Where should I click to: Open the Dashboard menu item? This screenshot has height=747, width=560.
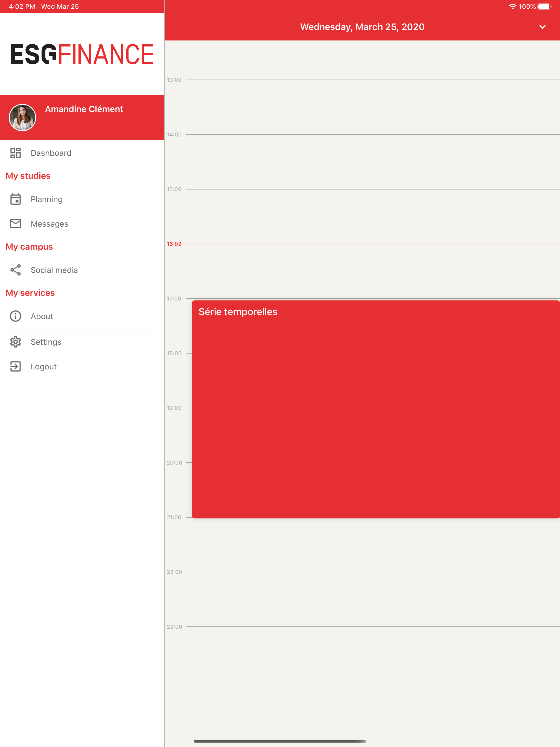pos(82,153)
